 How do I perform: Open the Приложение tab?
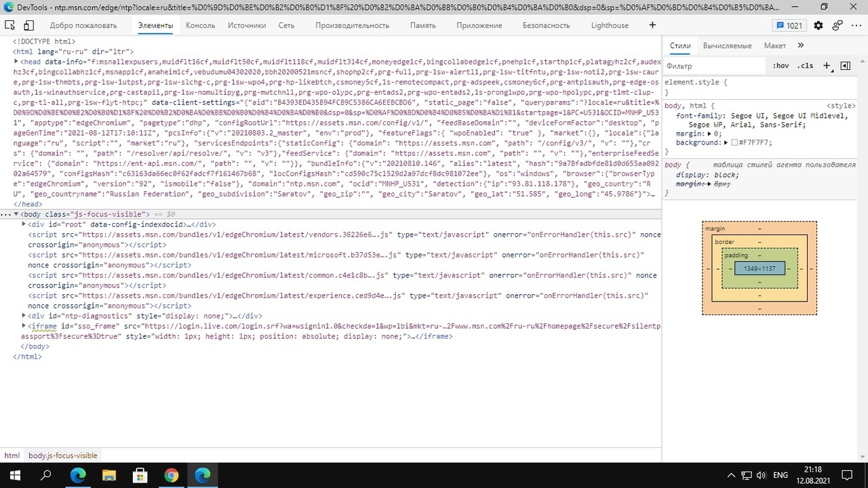point(479,25)
